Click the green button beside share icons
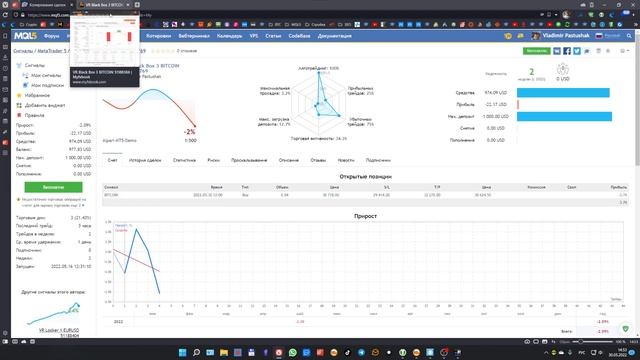Screen dimensions: 640x360 point(537,51)
